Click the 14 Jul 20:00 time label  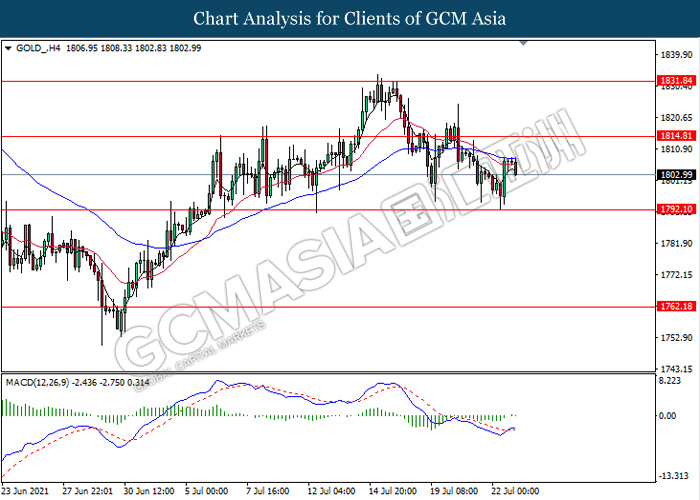393,491
